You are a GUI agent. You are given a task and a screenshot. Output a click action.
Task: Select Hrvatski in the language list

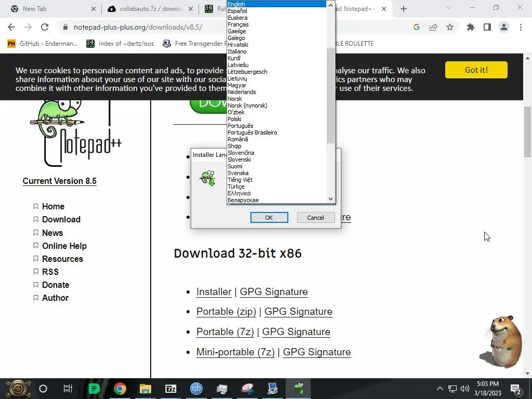(276, 45)
